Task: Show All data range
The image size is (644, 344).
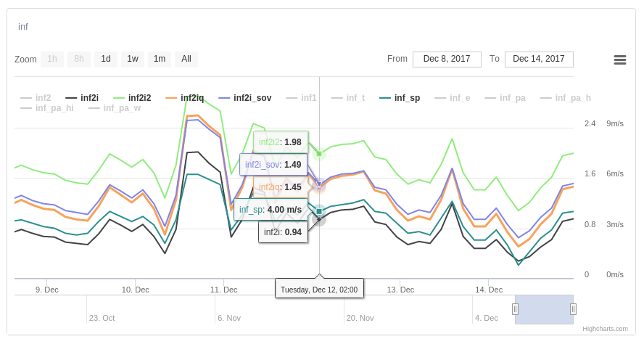Action: point(186,60)
